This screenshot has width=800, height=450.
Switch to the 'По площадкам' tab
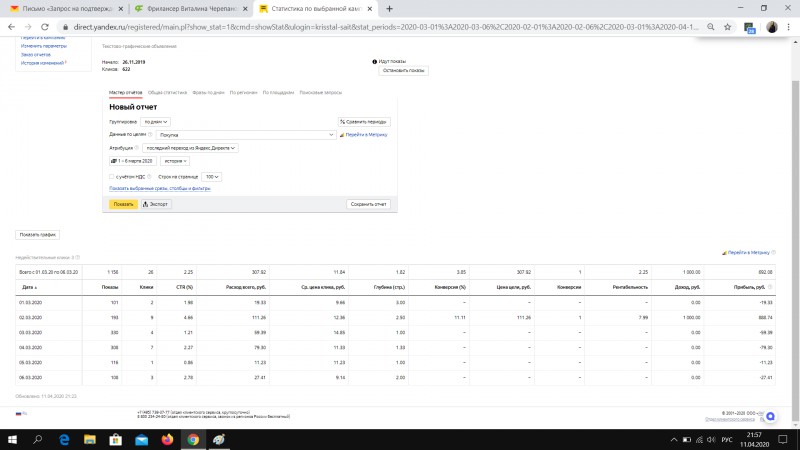coord(278,92)
